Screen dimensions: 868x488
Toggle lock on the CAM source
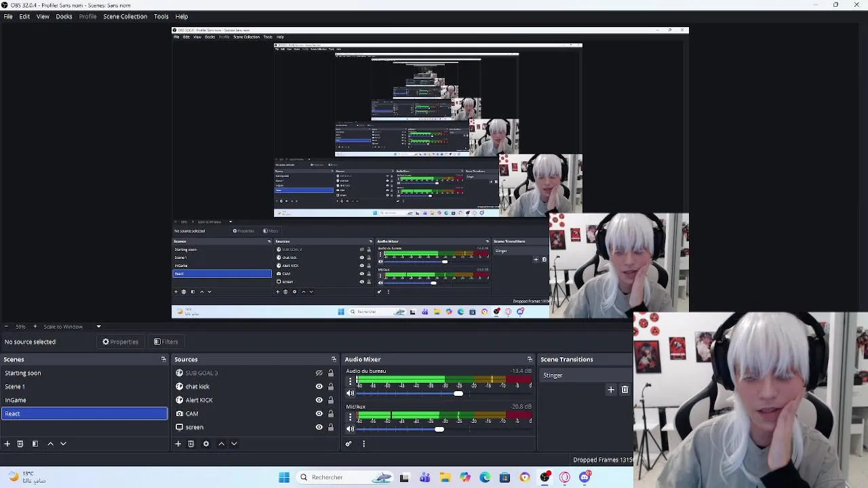(330, 413)
